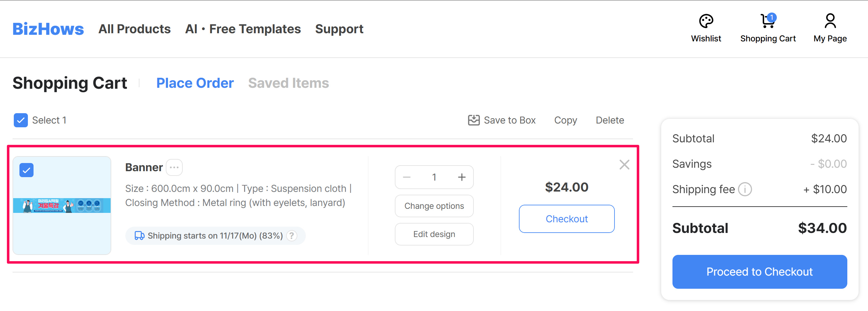Open My Page user icon

[x=830, y=21]
